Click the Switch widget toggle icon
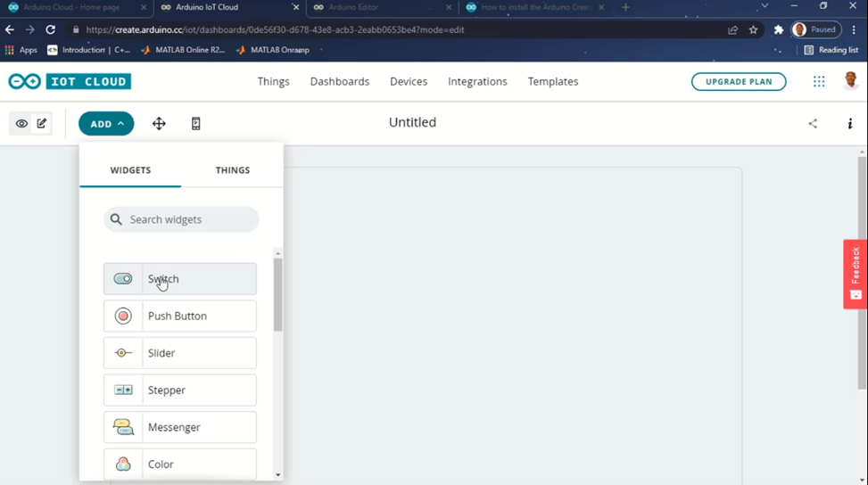This screenshot has height=485, width=868. coord(123,279)
